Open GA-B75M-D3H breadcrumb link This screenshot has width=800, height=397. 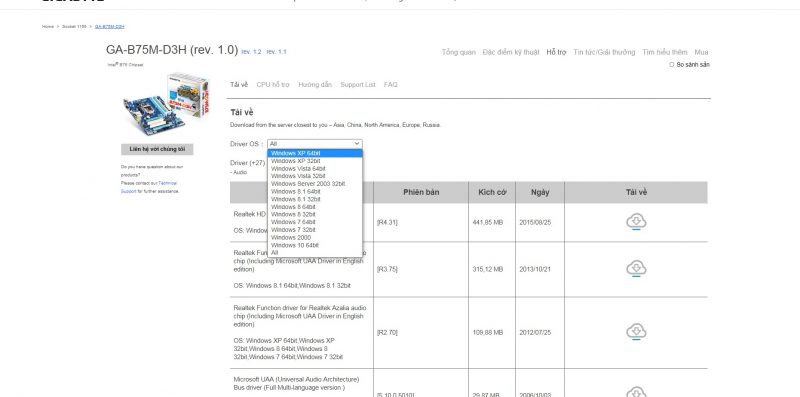click(x=109, y=27)
